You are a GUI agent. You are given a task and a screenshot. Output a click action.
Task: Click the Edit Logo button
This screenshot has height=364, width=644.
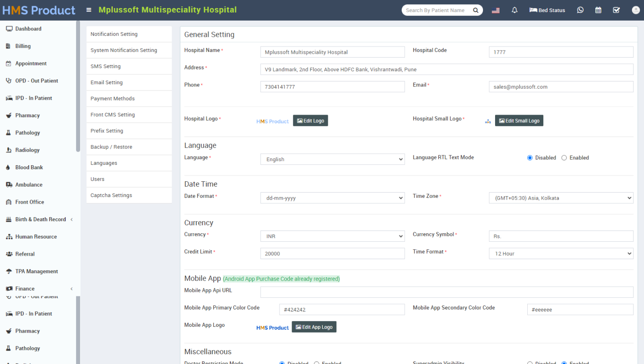tap(310, 120)
